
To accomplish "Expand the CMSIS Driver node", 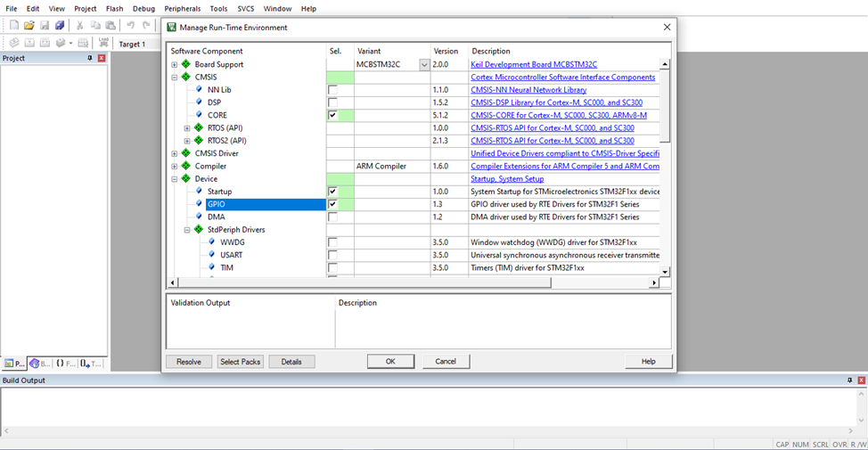I will (x=175, y=154).
